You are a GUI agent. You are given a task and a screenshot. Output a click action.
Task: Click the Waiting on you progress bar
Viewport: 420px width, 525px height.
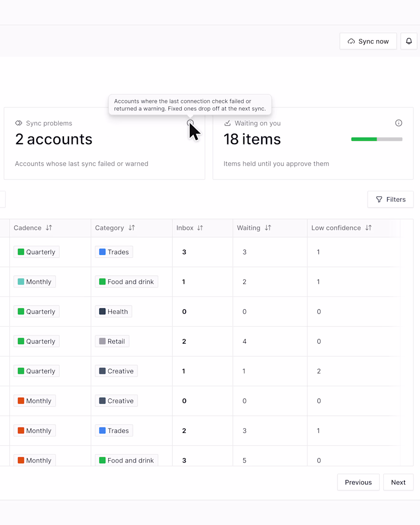tap(377, 139)
